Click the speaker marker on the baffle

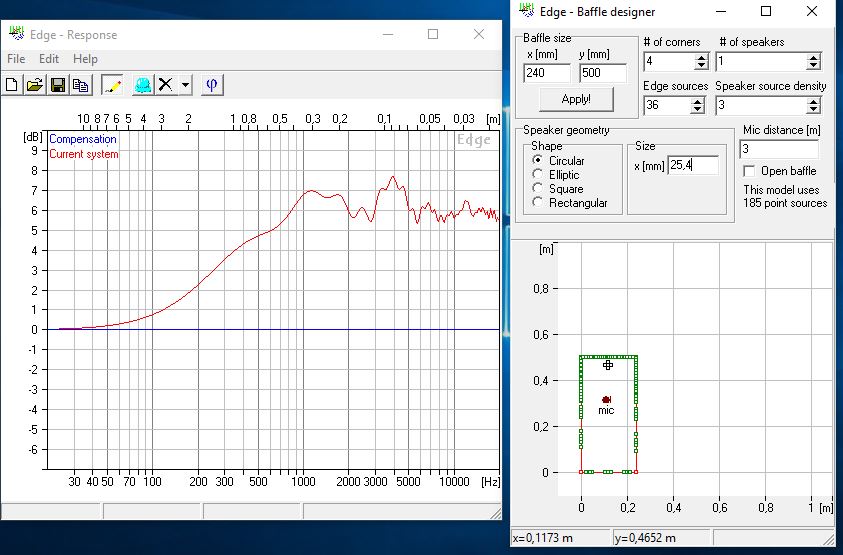608,365
